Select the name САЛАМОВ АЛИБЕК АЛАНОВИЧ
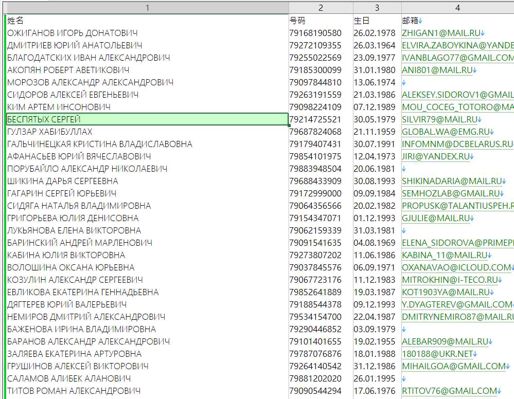 [x=69, y=378]
